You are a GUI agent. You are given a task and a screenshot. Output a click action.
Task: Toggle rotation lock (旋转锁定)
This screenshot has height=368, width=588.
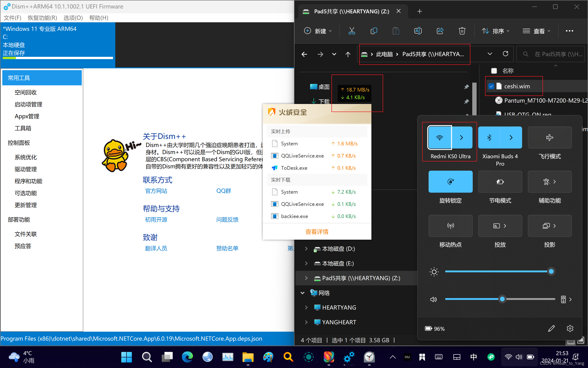point(450,181)
